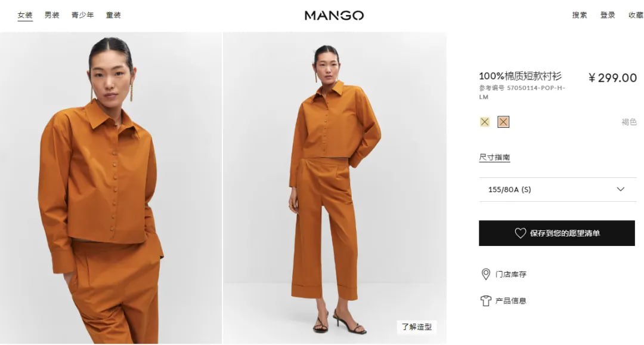
Task: Open the close-up shirt product photo
Action: click(x=111, y=188)
